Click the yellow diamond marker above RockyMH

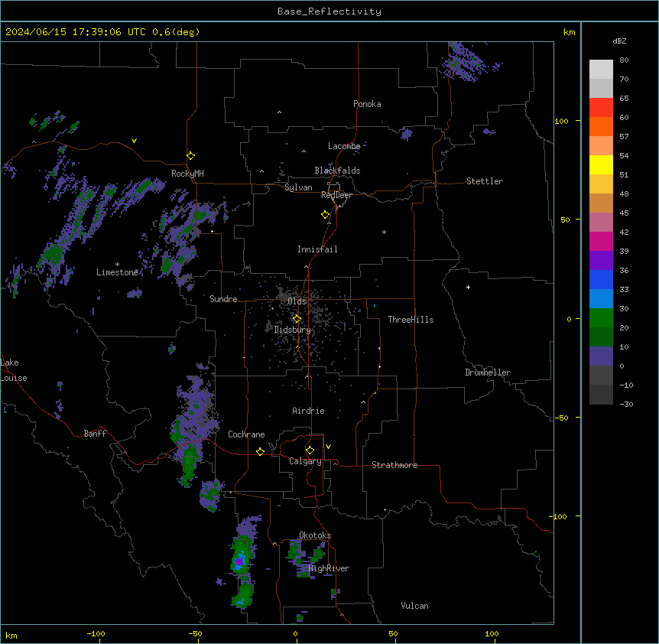click(191, 156)
